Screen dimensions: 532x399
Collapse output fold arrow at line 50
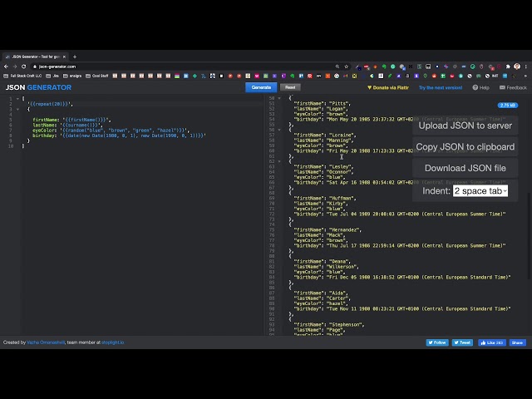(279, 98)
